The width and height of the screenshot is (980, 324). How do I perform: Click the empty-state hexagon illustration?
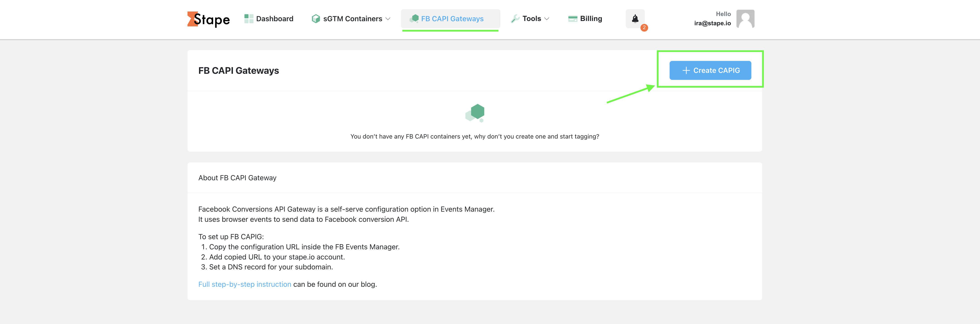(475, 113)
